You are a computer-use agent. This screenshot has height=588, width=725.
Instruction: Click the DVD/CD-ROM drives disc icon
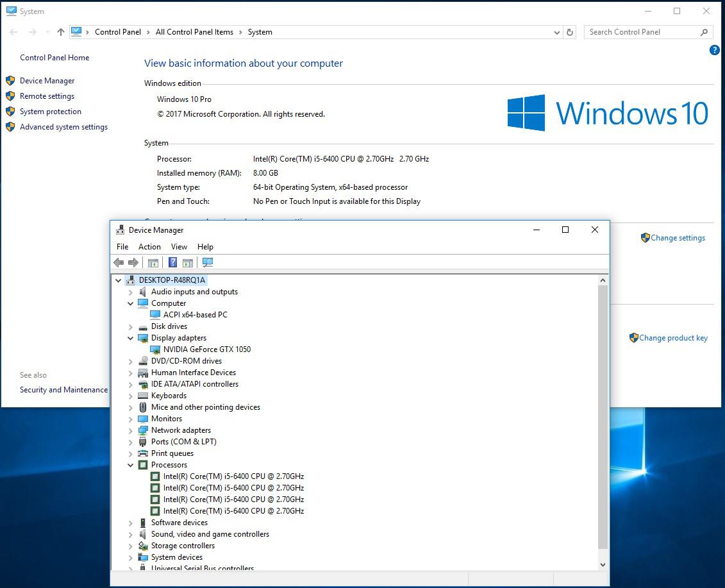click(x=143, y=361)
